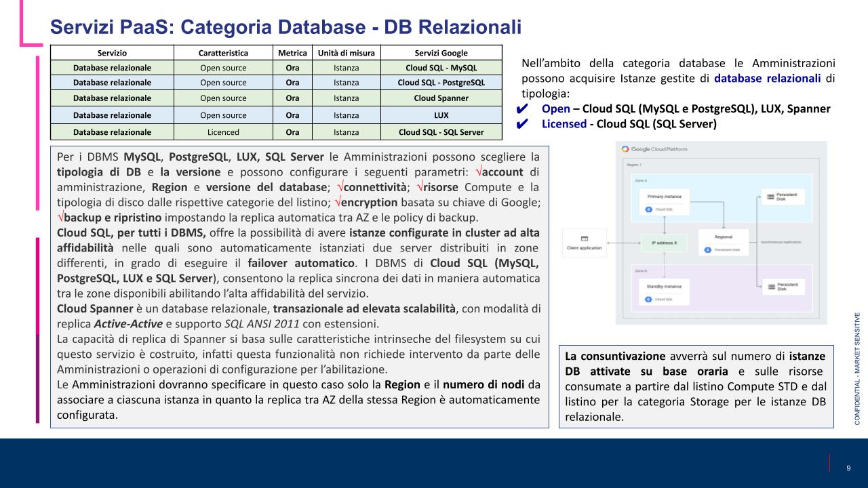Click the Persistent Disk stack icon in Zone A
868x488 pixels.
(x=770, y=197)
